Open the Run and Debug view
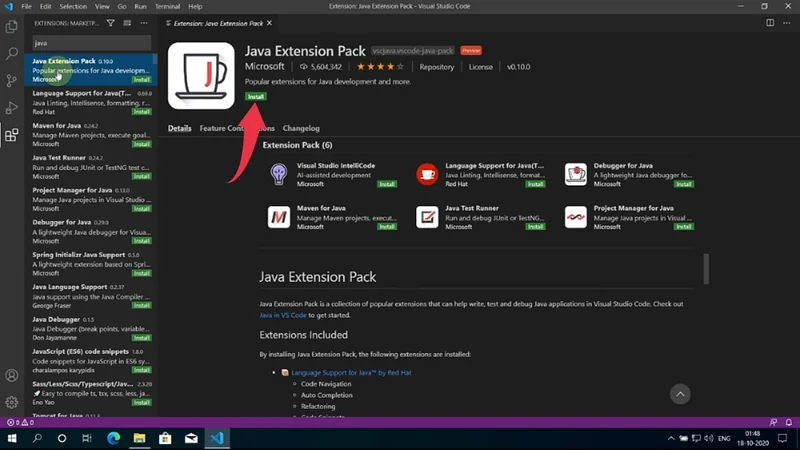 click(12, 108)
